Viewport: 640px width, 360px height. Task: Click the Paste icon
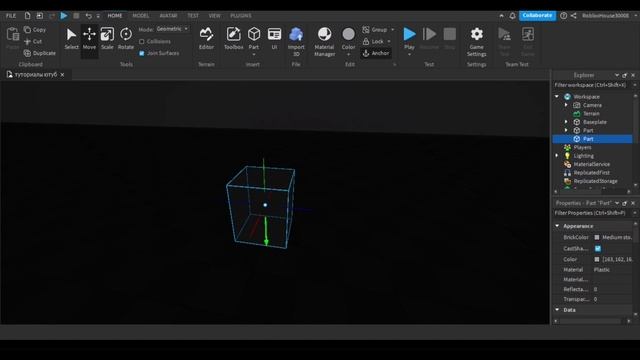point(13,34)
